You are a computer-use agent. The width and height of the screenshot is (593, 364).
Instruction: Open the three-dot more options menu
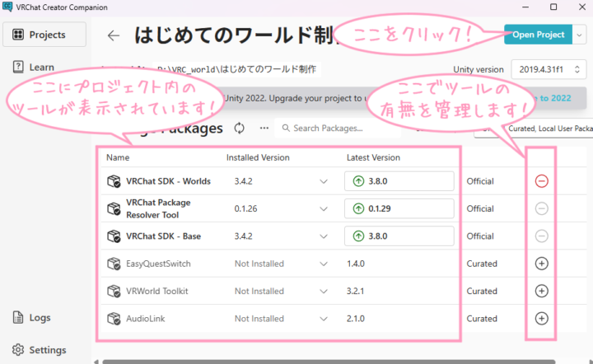pos(264,128)
